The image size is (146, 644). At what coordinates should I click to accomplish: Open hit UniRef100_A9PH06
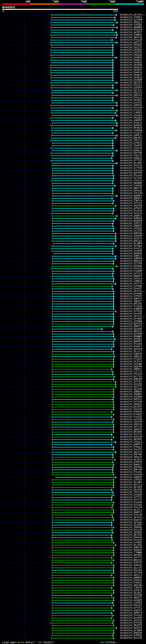(x=131, y=105)
